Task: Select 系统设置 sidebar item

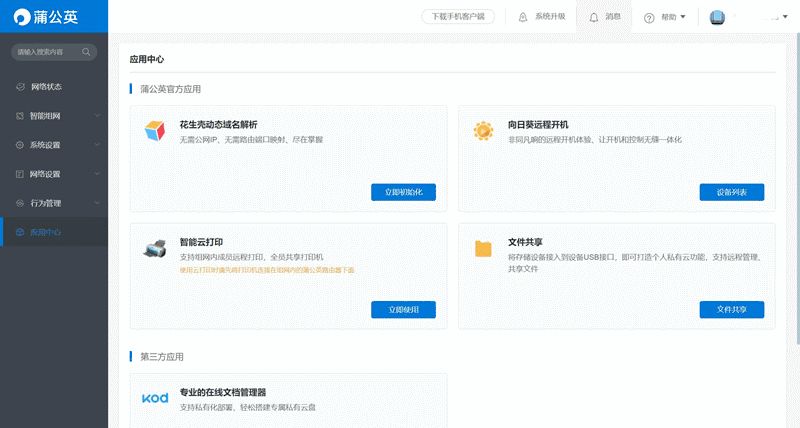Action: click(54, 145)
